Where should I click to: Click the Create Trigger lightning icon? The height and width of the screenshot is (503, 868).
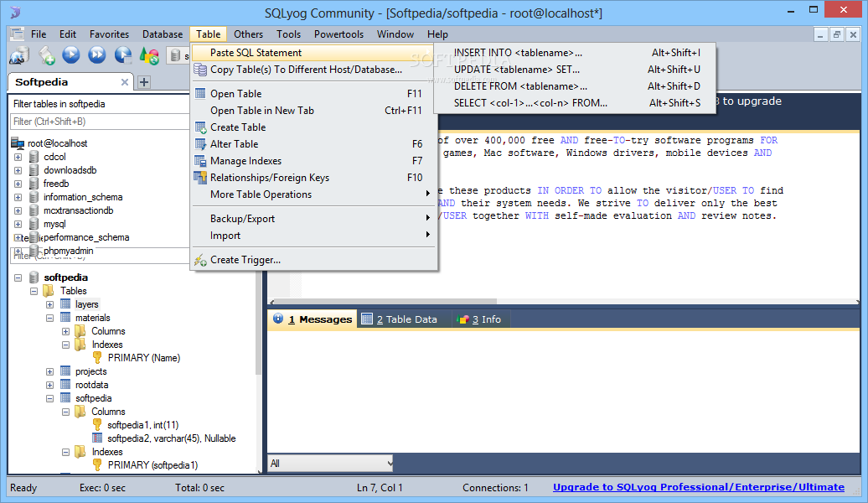click(200, 260)
